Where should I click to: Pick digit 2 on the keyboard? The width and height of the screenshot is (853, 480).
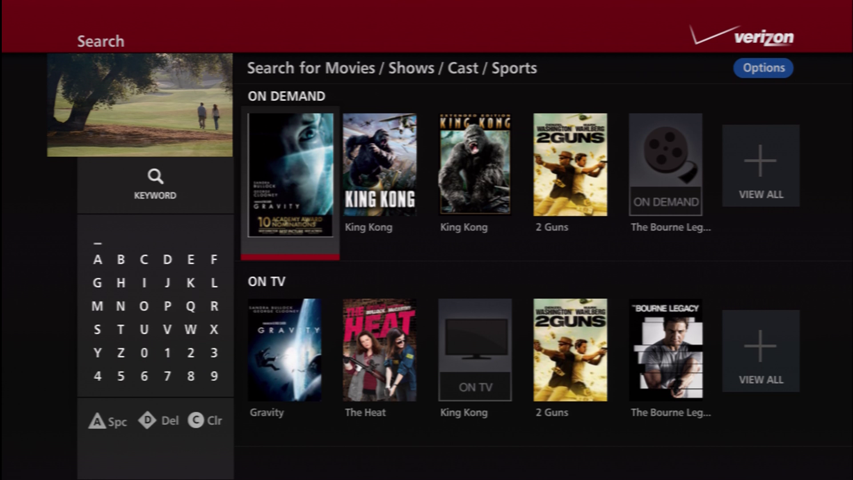[190, 353]
